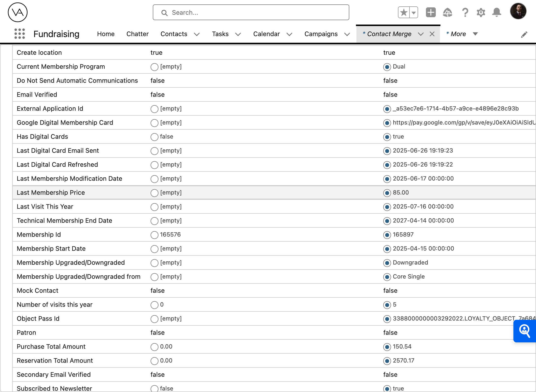Screen dimensions: 536x392
Task: Select Core Single radio option
Action: pyautogui.click(x=387, y=277)
